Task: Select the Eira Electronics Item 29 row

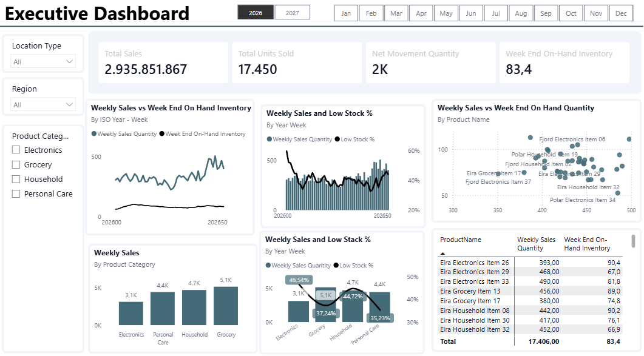Action: point(530,272)
